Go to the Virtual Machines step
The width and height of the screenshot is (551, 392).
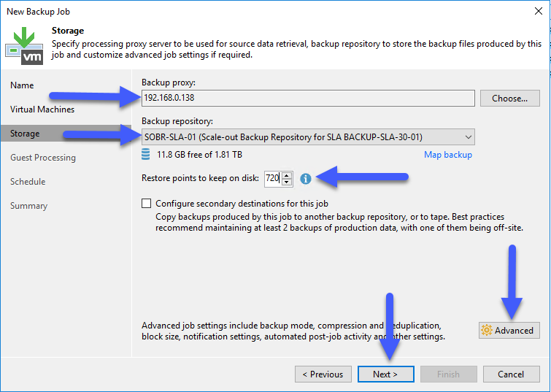tap(42, 109)
